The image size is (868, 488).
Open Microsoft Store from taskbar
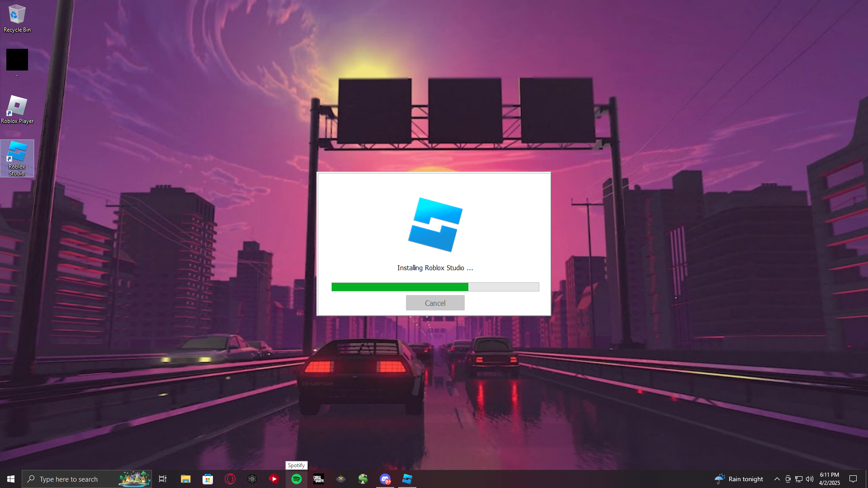[208, 479]
